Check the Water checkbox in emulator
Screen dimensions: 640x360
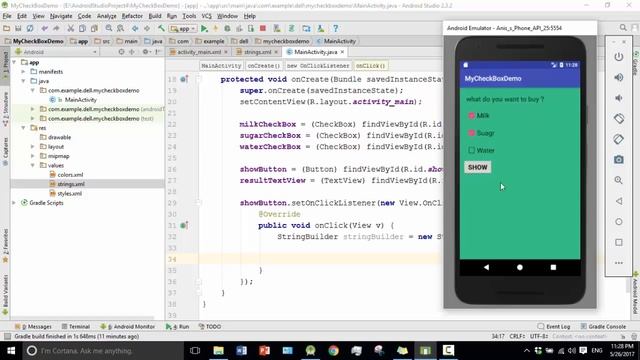[471, 150]
